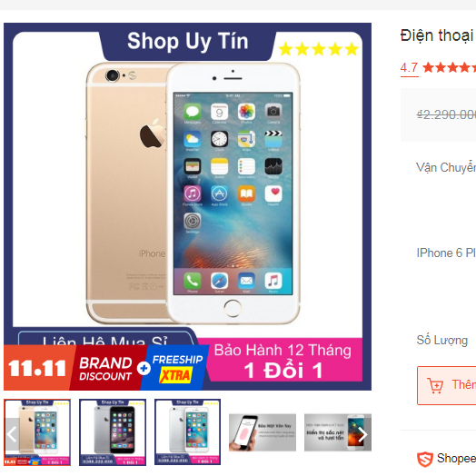Click the Brand Discount banner
This screenshot has width=476, height=476.
pos(105,369)
